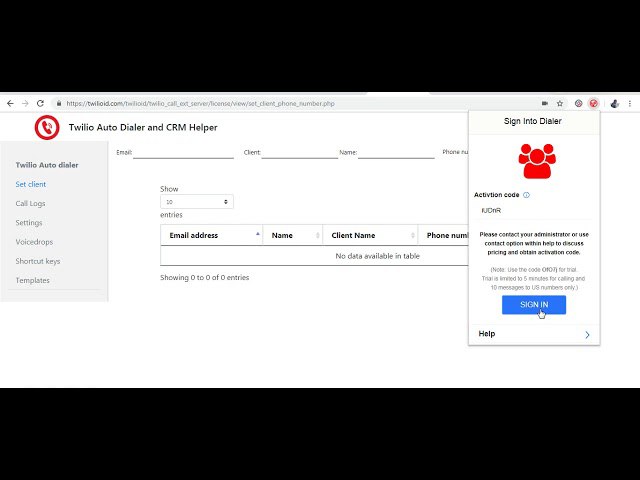Open Shortcut keys in the sidebar
The width and height of the screenshot is (640, 480).
click(x=38, y=261)
